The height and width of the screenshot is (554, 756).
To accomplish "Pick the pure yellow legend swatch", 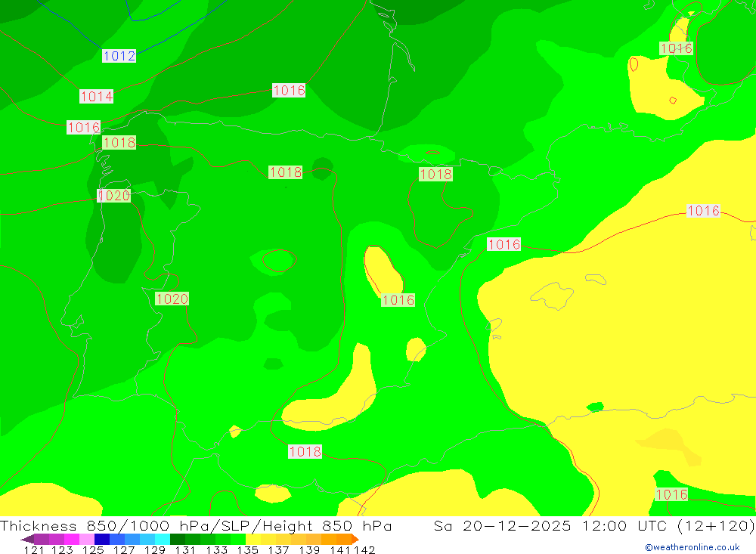I will click(253, 539).
